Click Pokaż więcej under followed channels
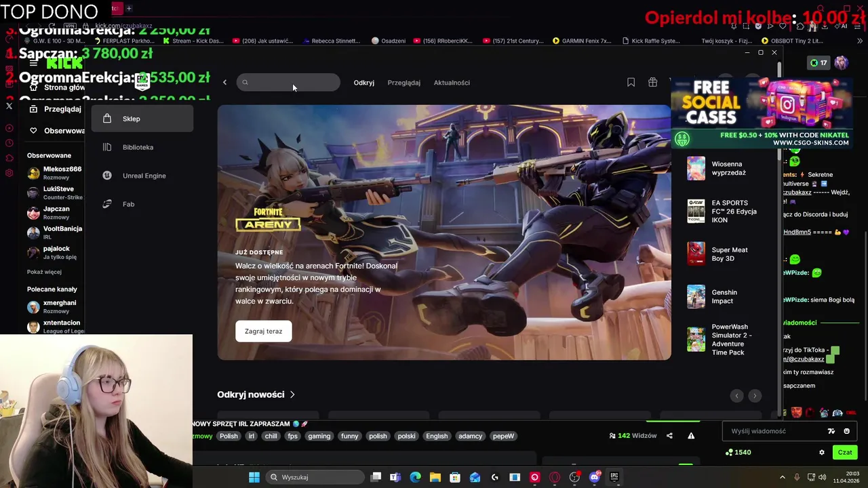 coord(44,272)
